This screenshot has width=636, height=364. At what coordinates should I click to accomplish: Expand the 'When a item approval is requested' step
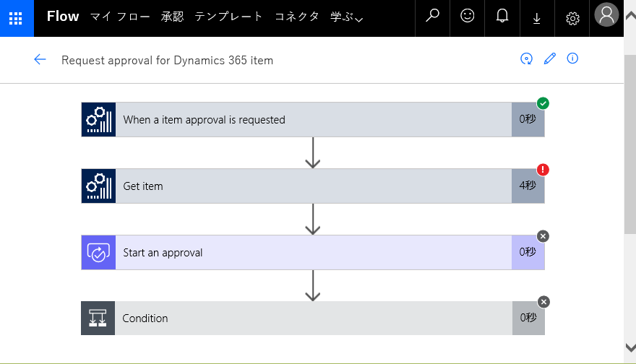pyautogui.click(x=313, y=120)
